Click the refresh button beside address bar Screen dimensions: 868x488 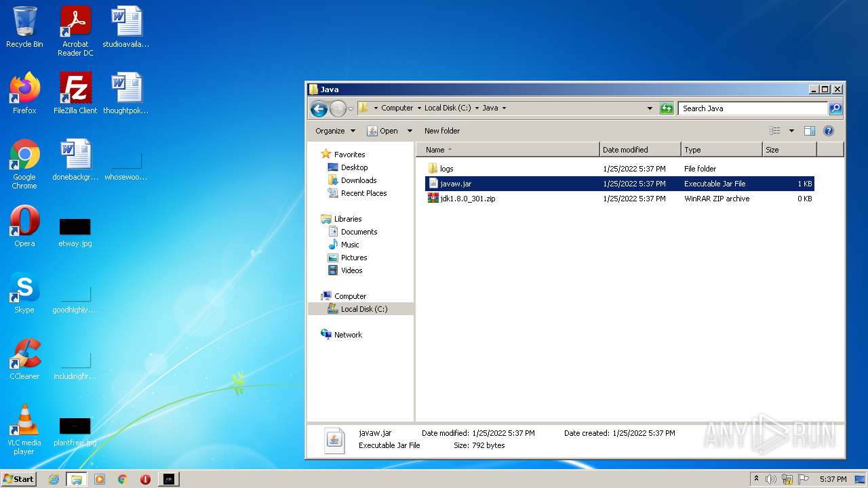(x=667, y=108)
